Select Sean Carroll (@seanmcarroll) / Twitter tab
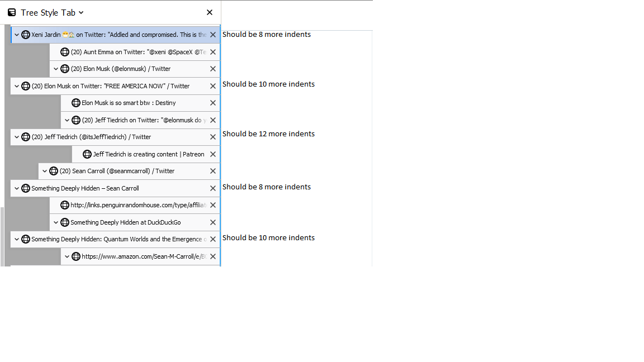644x362 pixels. [129, 171]
